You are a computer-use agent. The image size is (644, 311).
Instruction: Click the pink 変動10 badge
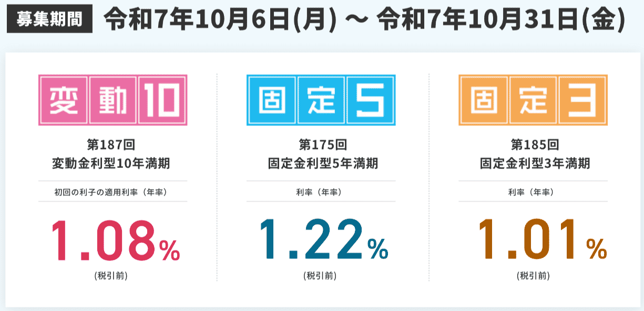pos(113,99)
